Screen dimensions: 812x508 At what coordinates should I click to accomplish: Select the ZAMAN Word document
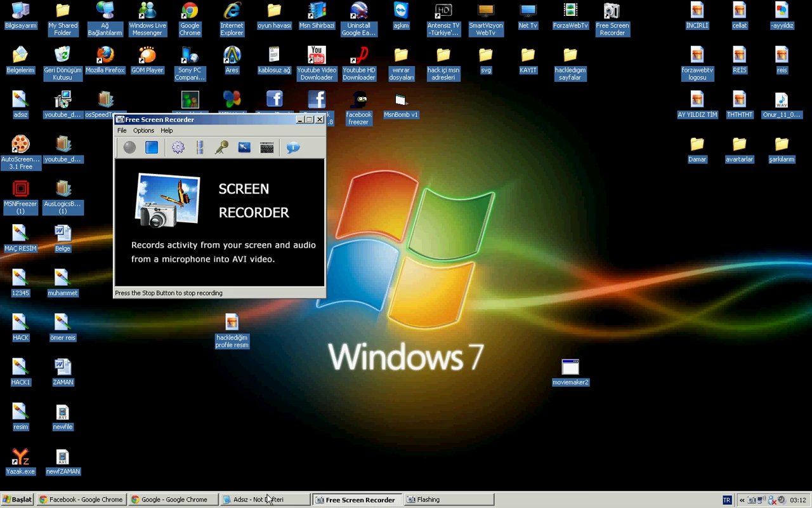(x=63, y=373)
